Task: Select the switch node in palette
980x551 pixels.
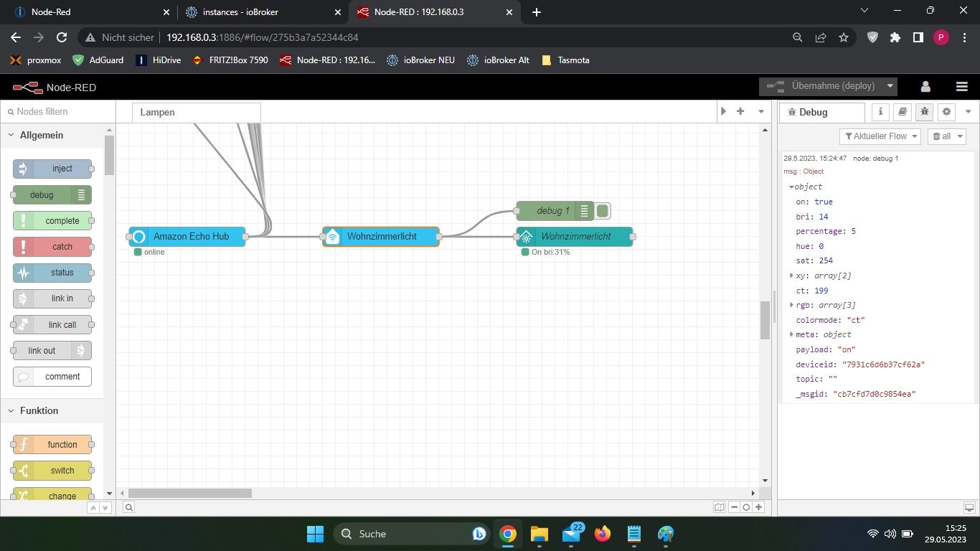Action: (52, 470)
